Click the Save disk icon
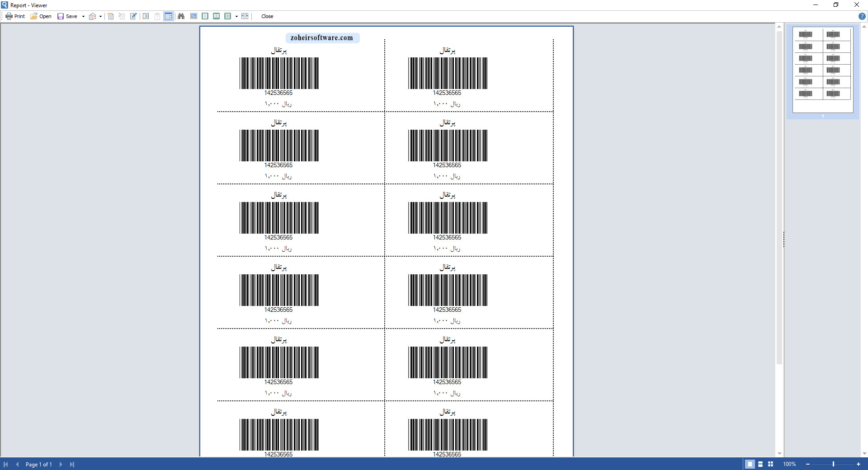 coord(61,16)
